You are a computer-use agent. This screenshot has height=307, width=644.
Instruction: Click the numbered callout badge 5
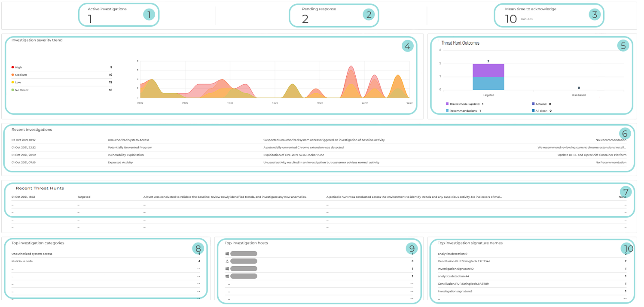pyautogui.click(x=623, y=46)
